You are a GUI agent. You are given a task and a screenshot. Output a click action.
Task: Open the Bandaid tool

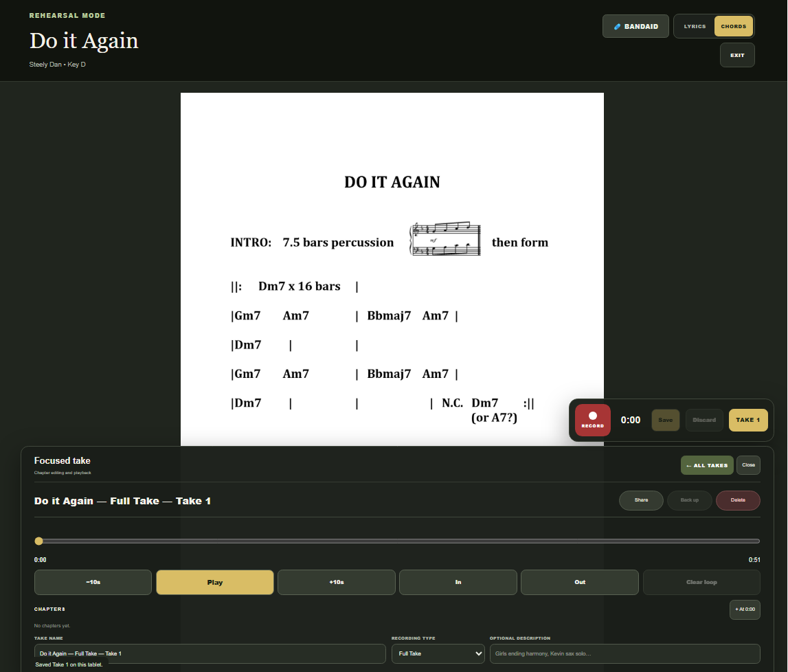pos(635,26)
